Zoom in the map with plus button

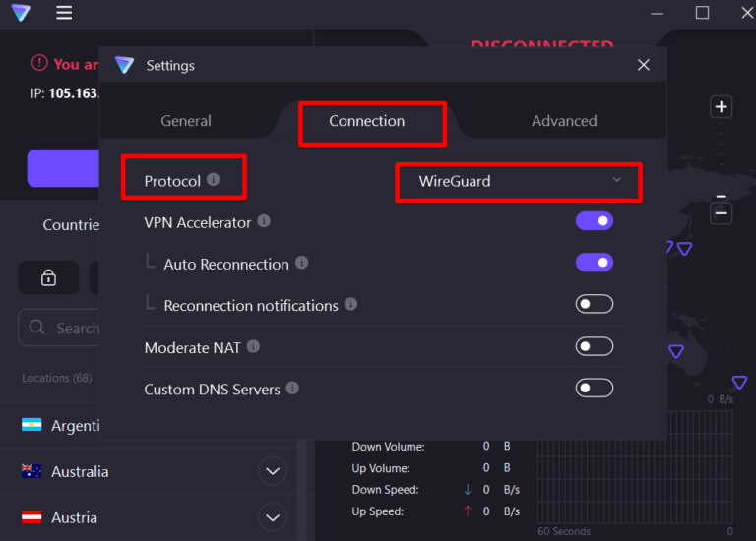722,107
